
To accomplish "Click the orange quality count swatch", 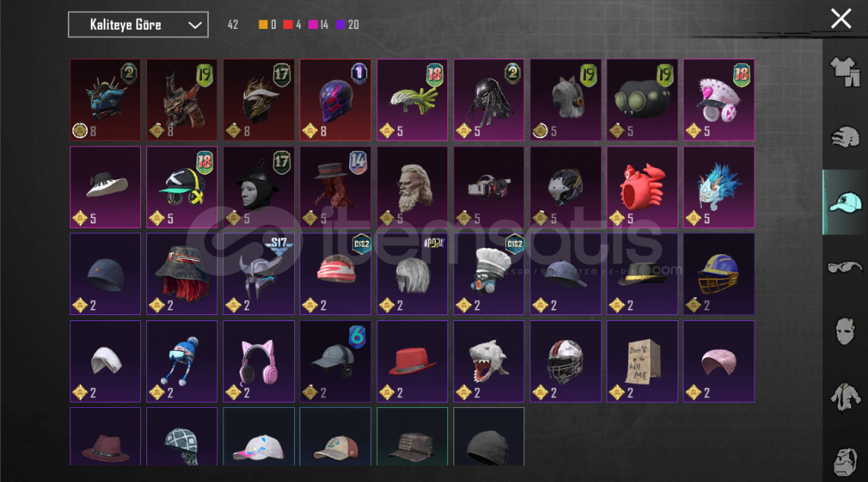I will pos(263,24).
